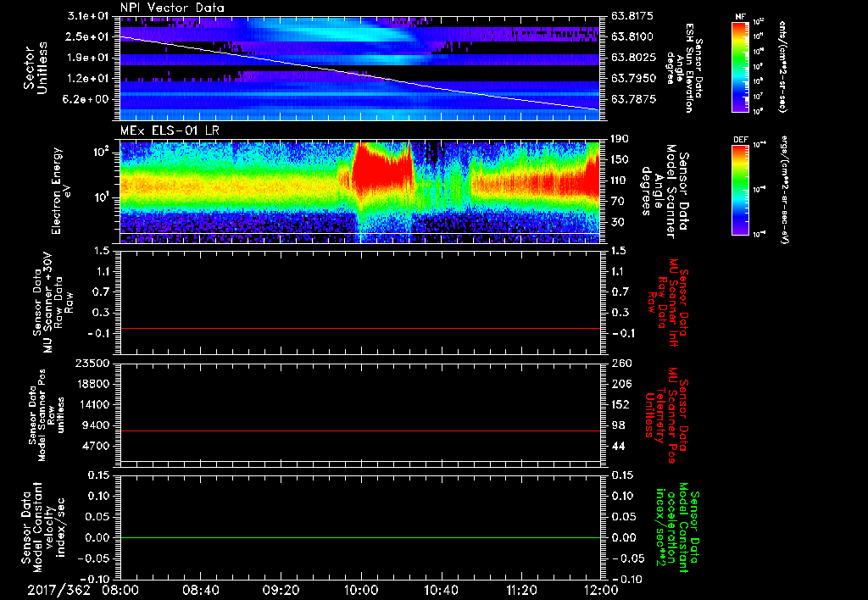Click the '2.5e+01' sector tick label
This screenshot has width=868, height=600.
(88, 36)
